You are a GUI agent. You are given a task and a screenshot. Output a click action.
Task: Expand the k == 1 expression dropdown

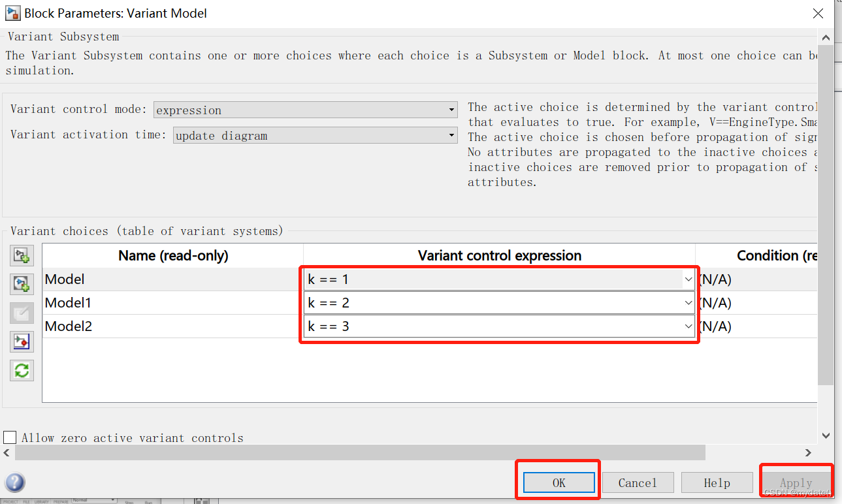(x=688, y=279)
